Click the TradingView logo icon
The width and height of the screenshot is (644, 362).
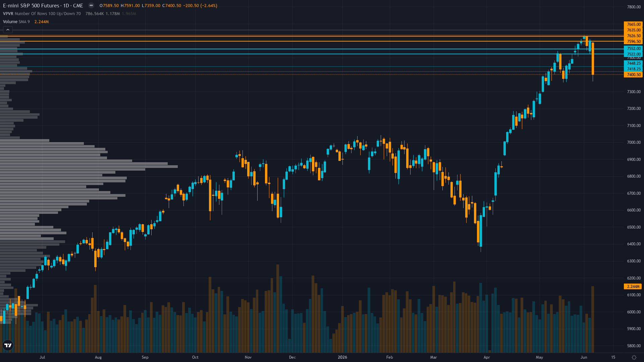coord(8,345)
